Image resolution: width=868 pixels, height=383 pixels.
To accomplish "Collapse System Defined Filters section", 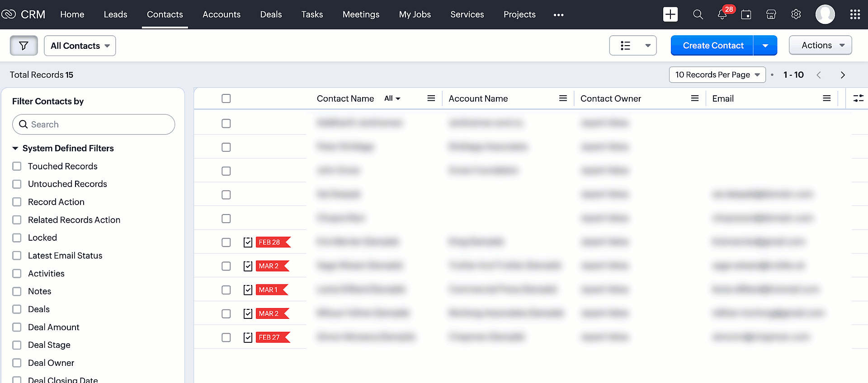I will point(15,148).
